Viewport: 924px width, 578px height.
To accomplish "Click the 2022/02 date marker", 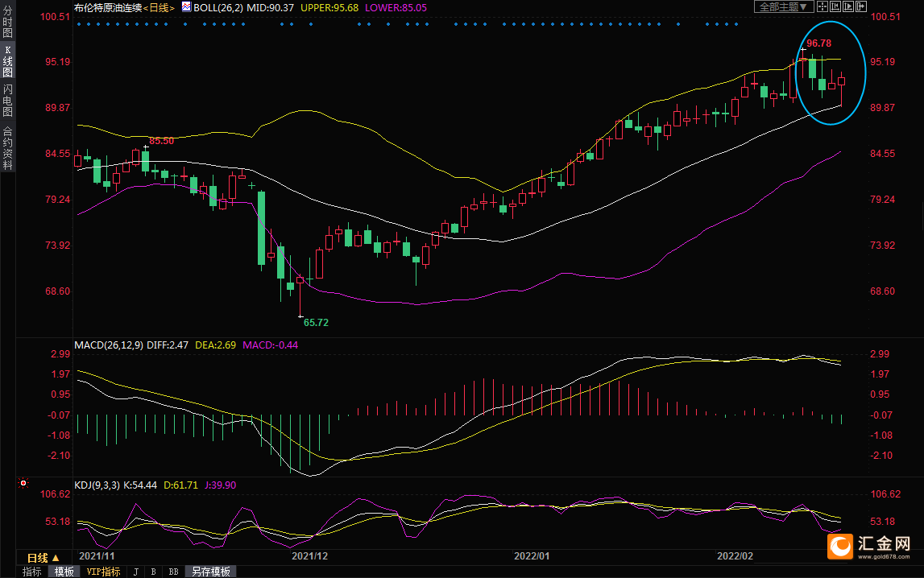I will 735,555.
